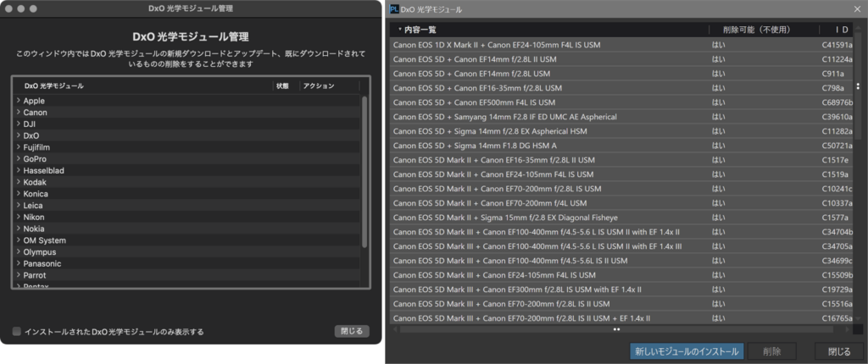Screen dimensions: 868x364
Task: Sort by 削除可能（不使用） column header
Action: [x=764, y=30]
